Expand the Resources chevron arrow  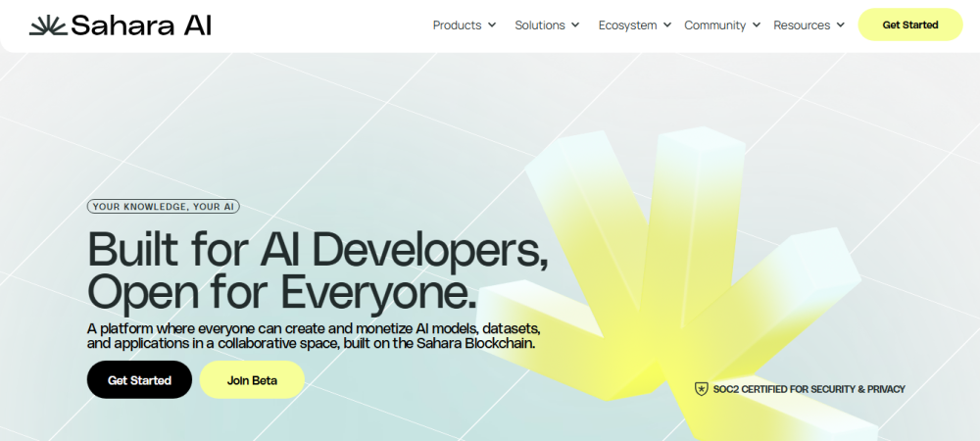click(x=841, y=24)
